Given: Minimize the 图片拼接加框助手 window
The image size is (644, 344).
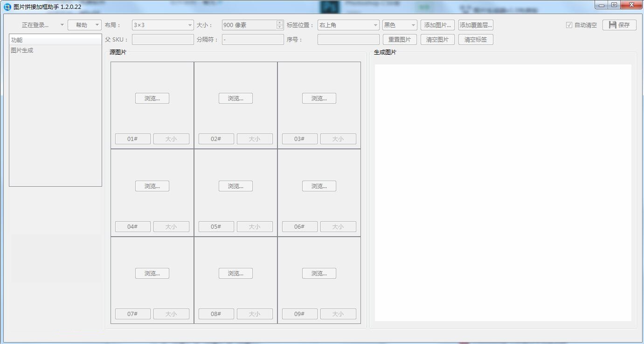Looking at the screenshot, I should click(x=602, y=5).
